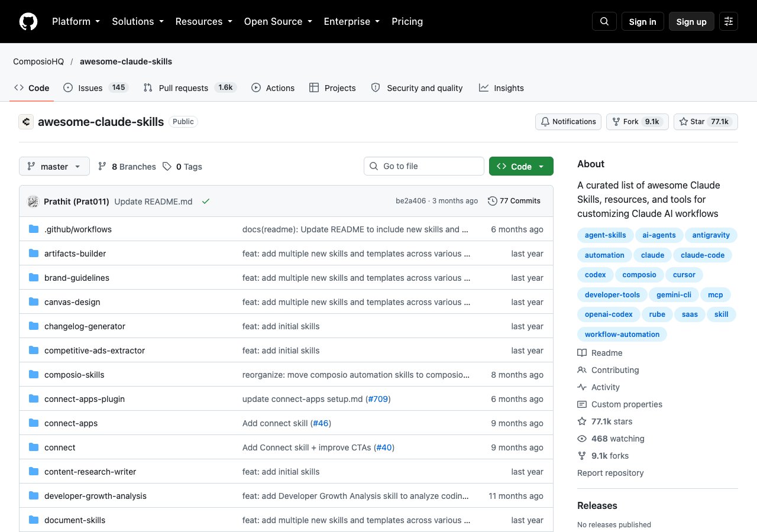This screenshot has width=757, height=532.
Task: Switch to the Pull requests tab
Action: tap(190, 87)
